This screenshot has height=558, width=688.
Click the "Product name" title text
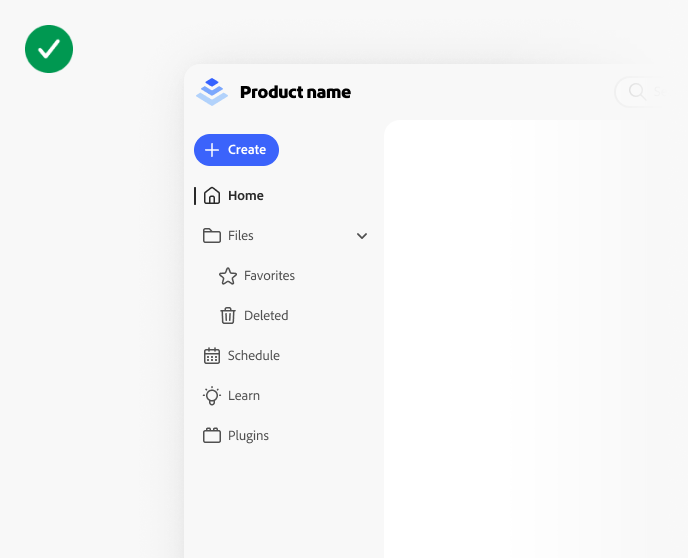(x=295, y=92)
